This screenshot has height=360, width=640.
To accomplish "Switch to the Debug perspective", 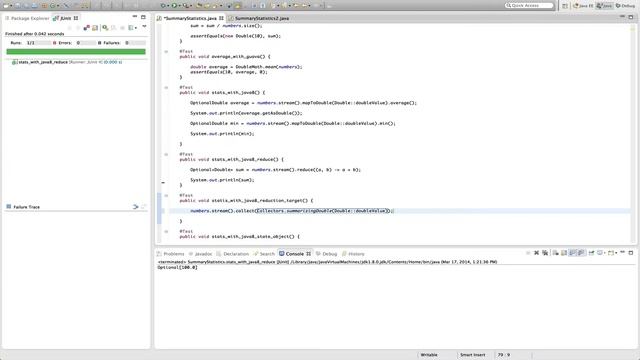I will pos(625,6).
